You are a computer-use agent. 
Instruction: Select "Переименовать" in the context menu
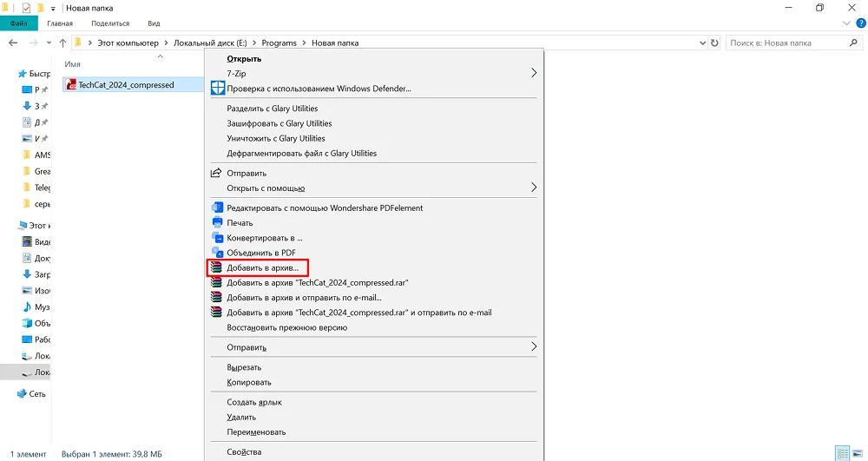tap(256, 431)
